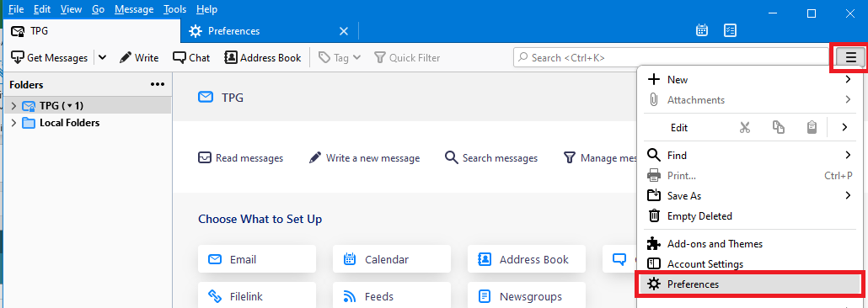
Task: Open Account Settings from app menu
Action: [750, 264]
